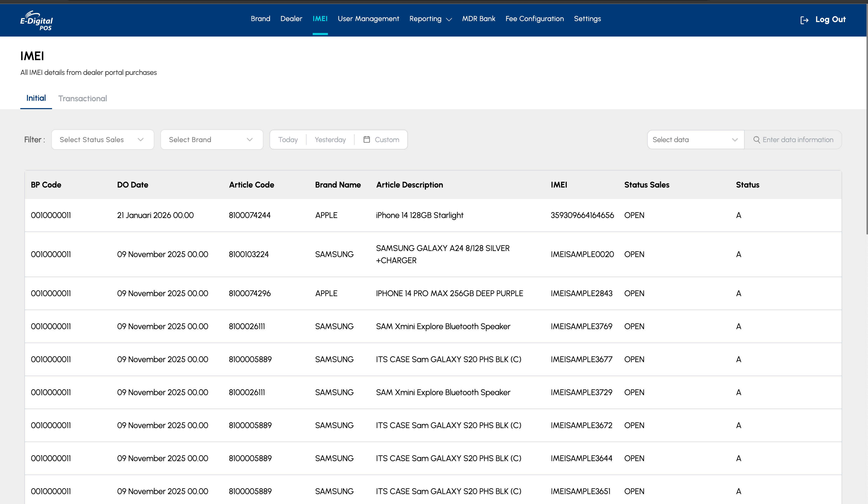The image size is (868, 504).
Task: Click the Article Code column header
Action: pyautogui.click(x=252, y=185)
